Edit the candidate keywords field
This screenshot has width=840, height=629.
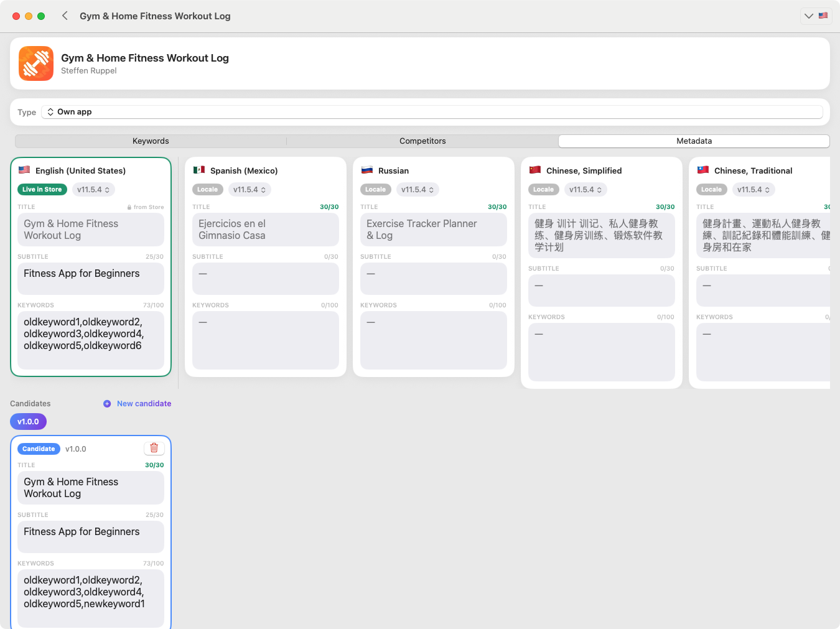[x=91, y=598]
